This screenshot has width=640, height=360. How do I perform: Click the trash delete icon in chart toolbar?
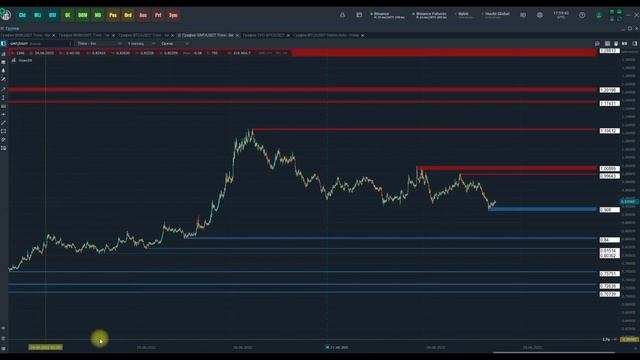[616, 44]
